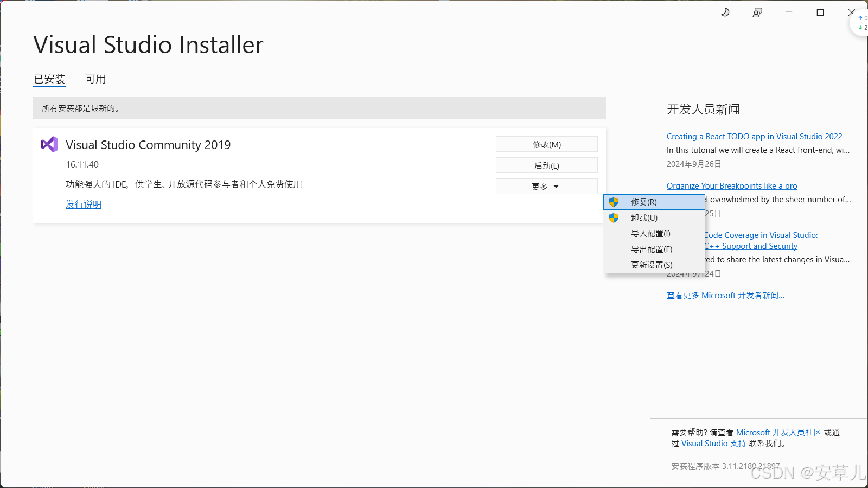The image size is (868, 488).
Task: Toggle dark theme using the moon icon
Action: [725, 12]
